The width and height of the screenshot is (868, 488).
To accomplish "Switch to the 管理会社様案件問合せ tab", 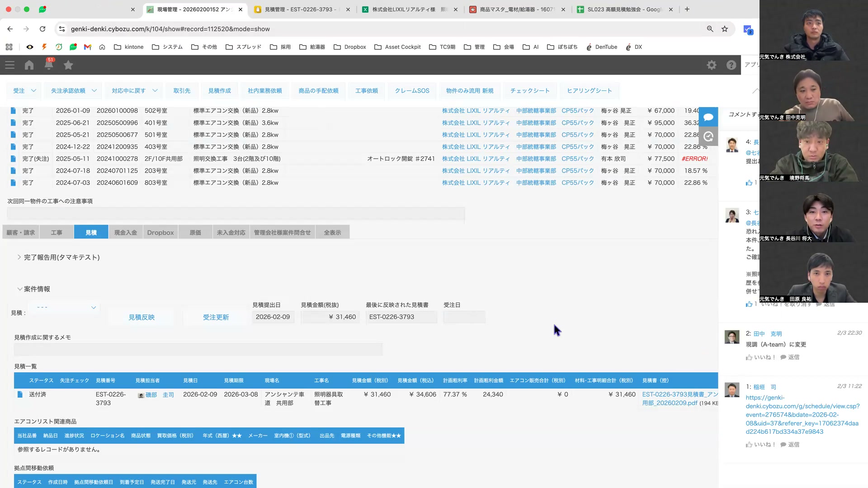I will [x=283, y=233].
